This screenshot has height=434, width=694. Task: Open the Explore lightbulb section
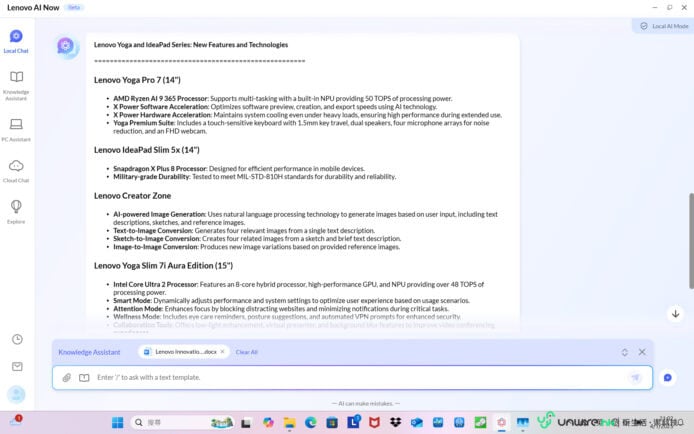(x=16, y=211)
